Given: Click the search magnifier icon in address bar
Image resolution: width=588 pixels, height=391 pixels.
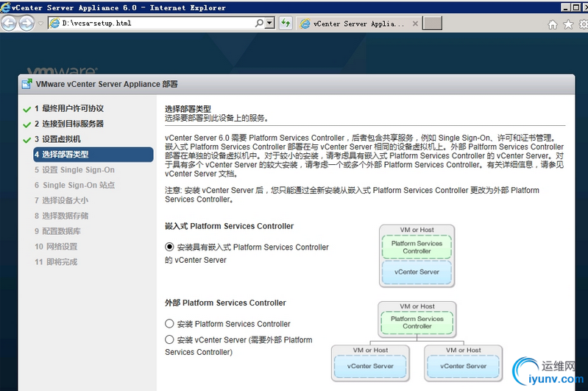Looking at the screenshot, I should (x=259, y=24).
